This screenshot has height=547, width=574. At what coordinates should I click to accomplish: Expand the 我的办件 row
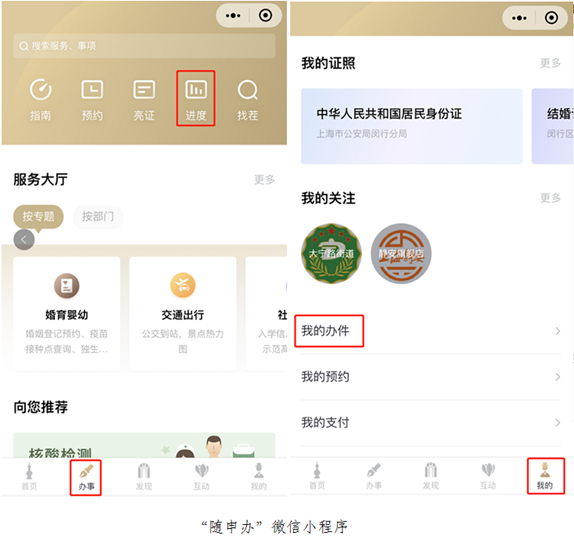point(431,331)
